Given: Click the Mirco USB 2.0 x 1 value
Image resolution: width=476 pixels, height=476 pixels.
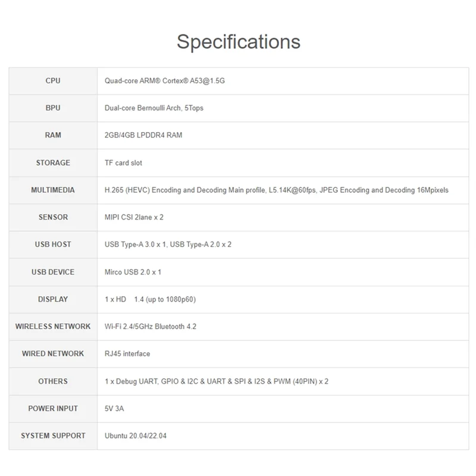Looking at the screenshot, I should click(x=133, y=272).
